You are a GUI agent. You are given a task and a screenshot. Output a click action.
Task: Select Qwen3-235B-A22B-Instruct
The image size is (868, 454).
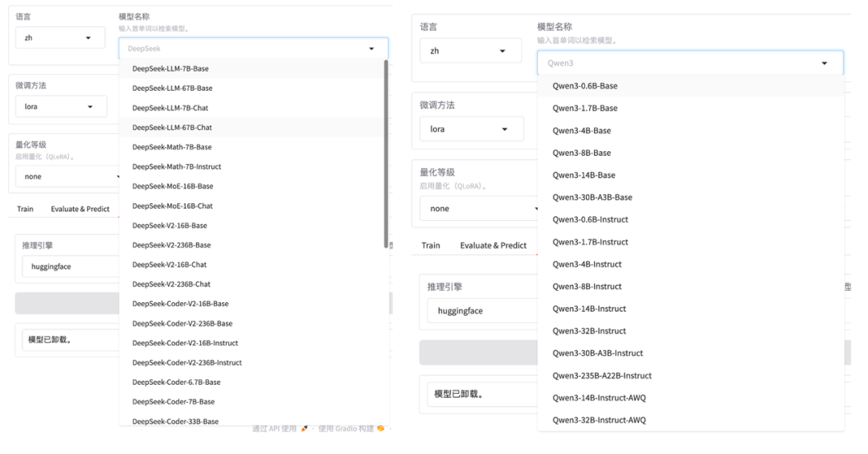click(690, 375)
